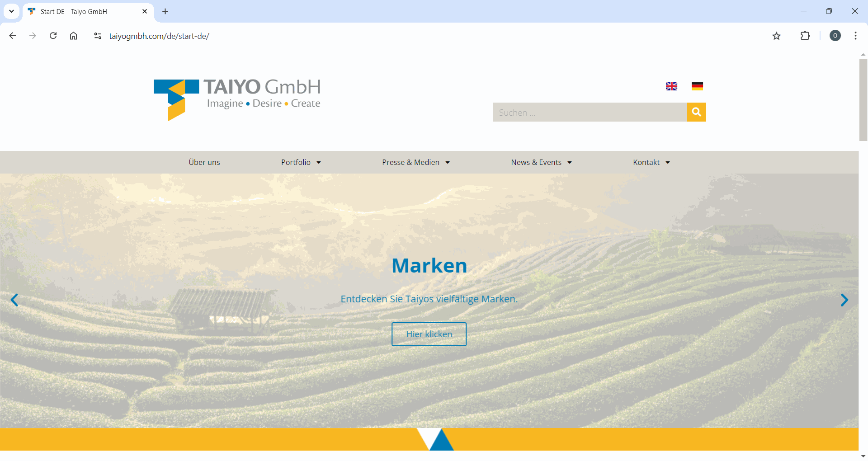Expand the Presse & Medien dropdown arrow
This screenshot has width=868, height=461.
pyautogui.click(x=448, y=163)
